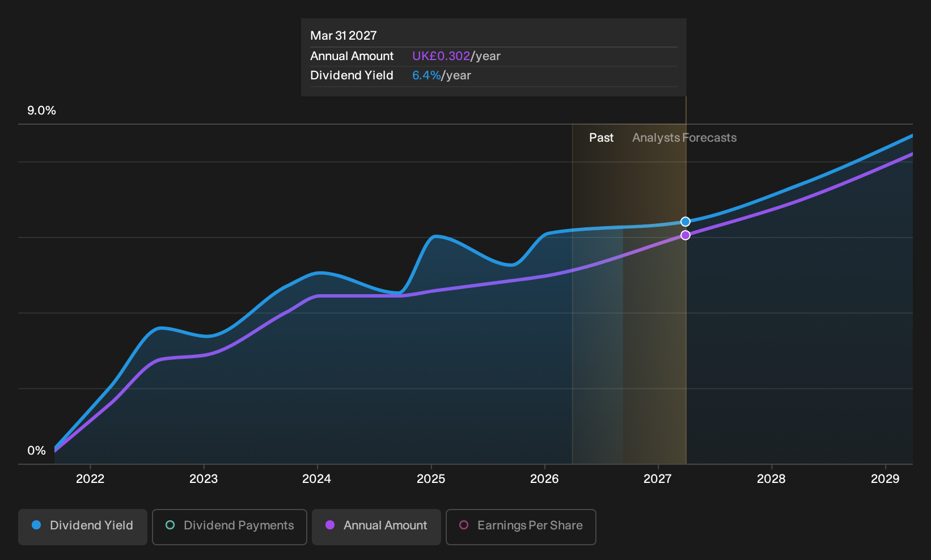The width and height of the screenshot is (931, 560).
Task: Click the 2027 x-axis year label
Action: [658, 479]
